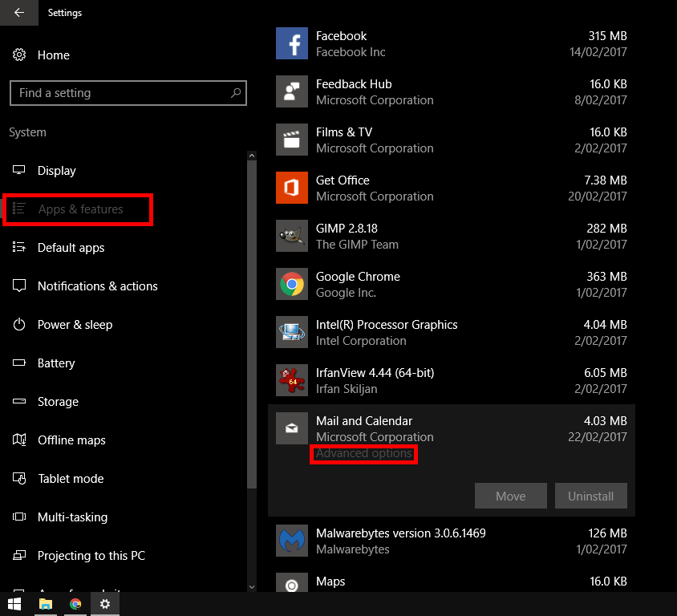
Task: Select the Display monitor icon
Action: 19,170
